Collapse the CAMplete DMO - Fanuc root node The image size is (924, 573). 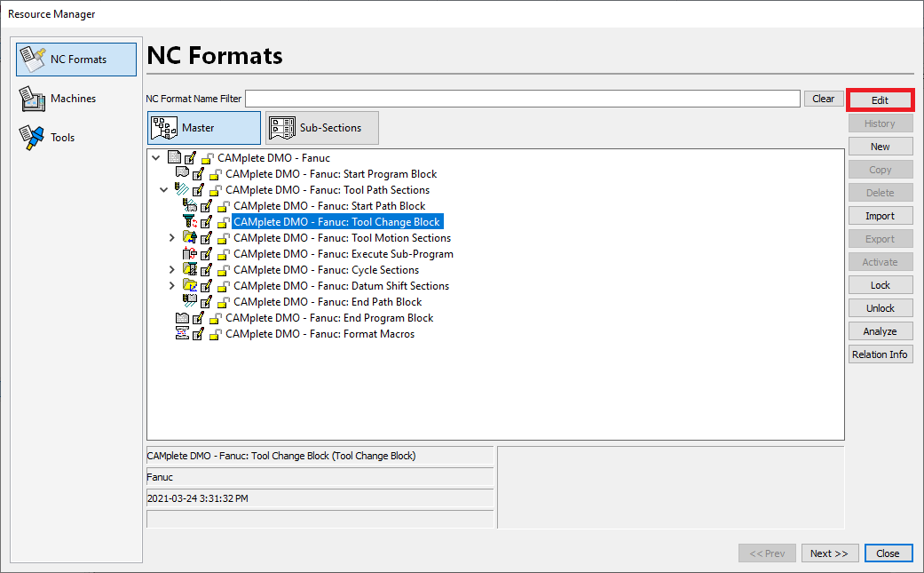pyautogui.click(x=155, y=156)
